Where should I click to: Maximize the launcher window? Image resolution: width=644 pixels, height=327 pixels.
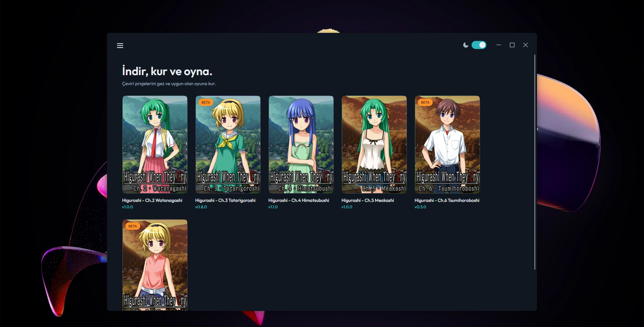[x=512, y=45]
